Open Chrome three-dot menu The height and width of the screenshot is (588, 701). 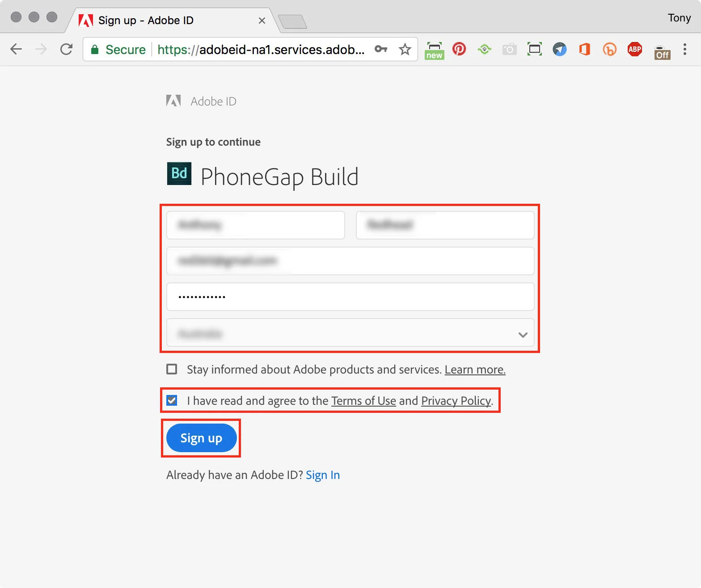click(x=684, y=49)
